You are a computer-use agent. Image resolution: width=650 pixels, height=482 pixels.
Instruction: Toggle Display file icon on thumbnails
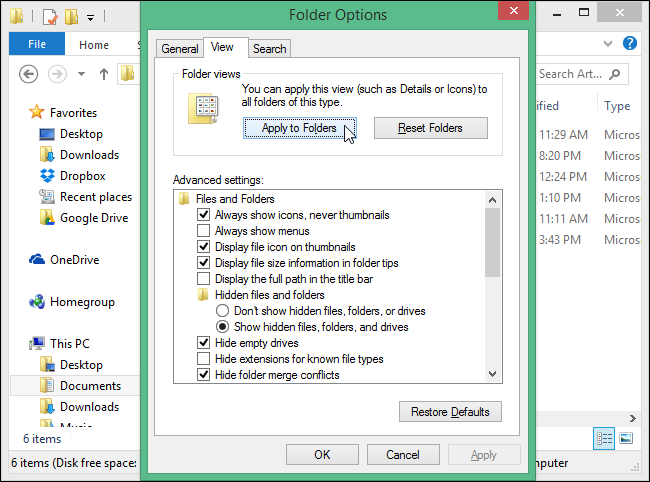[203, 247]
